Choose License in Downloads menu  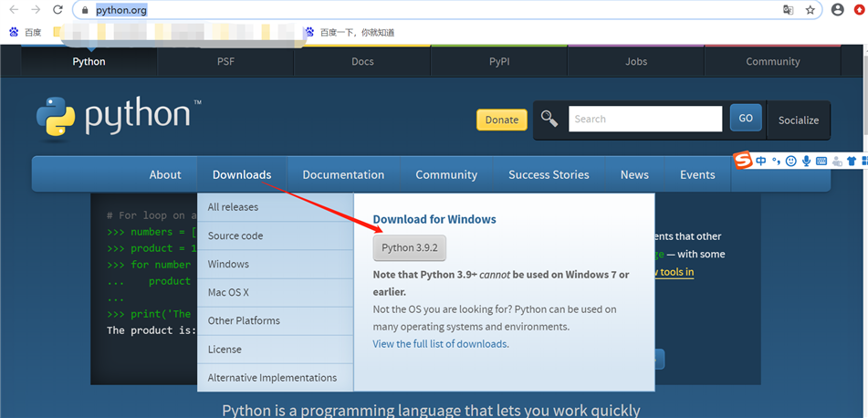(275, 350)
